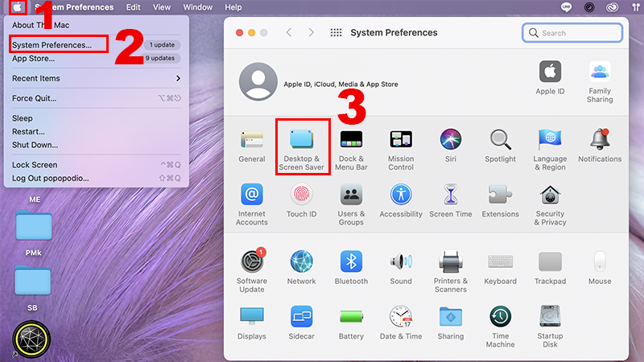Select the round network globe desktop shortcut
The image size is (644, 362).
coord(31,339)
